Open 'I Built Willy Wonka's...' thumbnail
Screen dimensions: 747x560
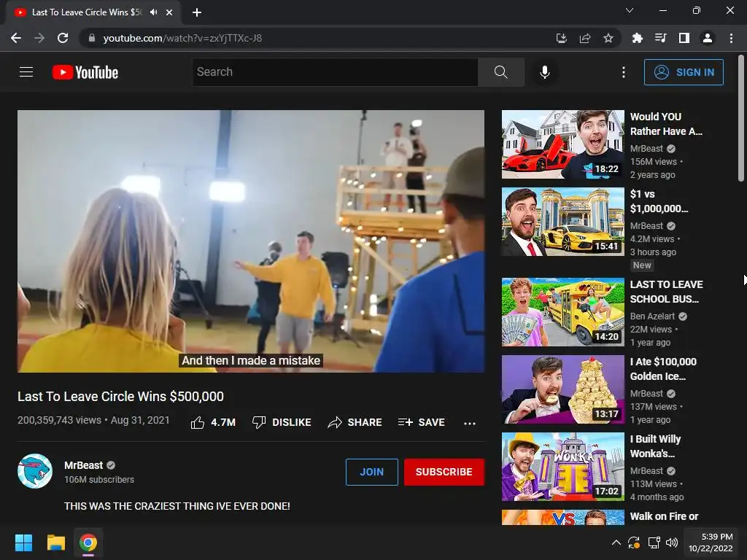click(x=562, y=467)
